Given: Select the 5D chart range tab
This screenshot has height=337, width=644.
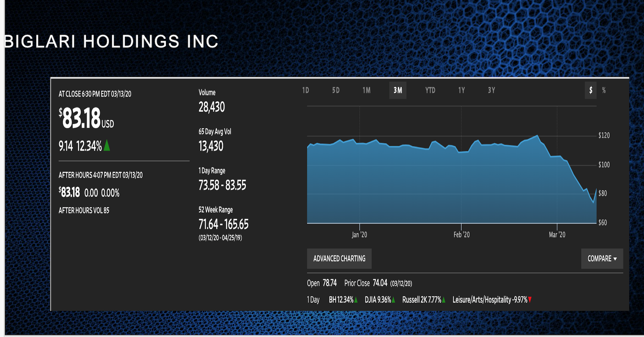Looking at the screenshot, I should click(x=336, y=90).
